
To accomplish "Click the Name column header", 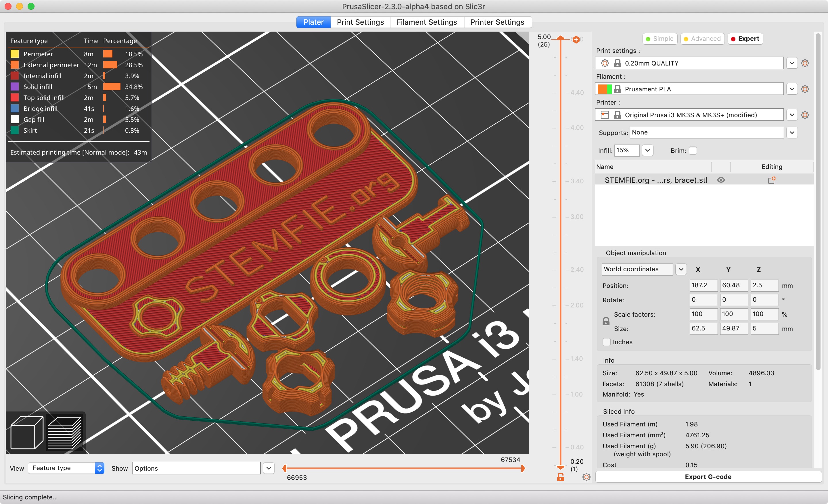I will coord(653,167).
